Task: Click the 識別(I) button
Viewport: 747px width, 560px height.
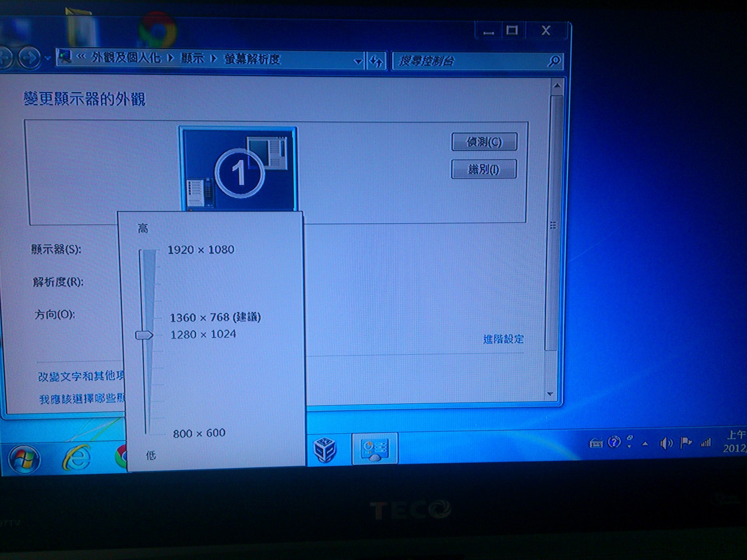Action: pos(484,169)
